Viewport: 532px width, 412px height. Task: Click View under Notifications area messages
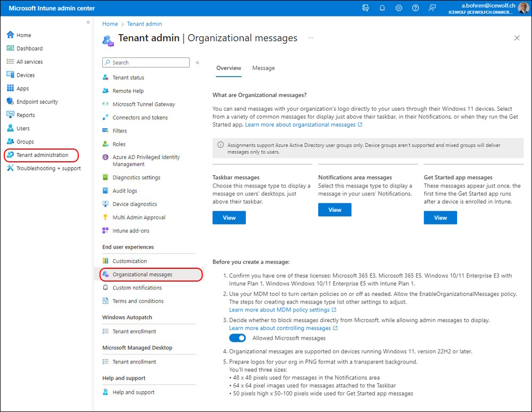click(x=335, y=210)
